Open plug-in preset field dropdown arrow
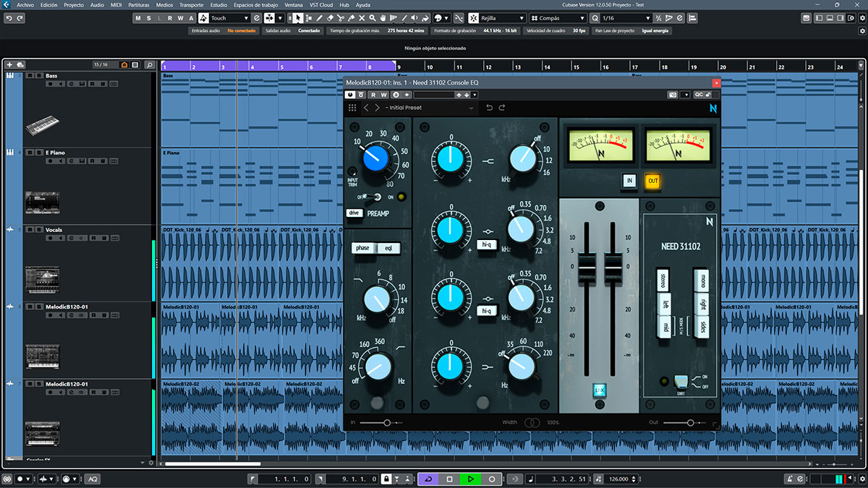 (475, 94)
